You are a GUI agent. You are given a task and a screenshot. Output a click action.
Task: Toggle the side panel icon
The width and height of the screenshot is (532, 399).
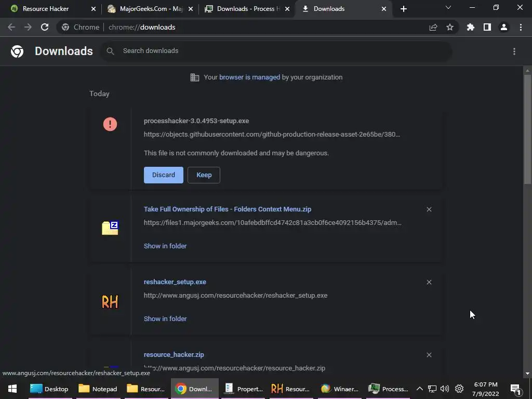point(487,27)
